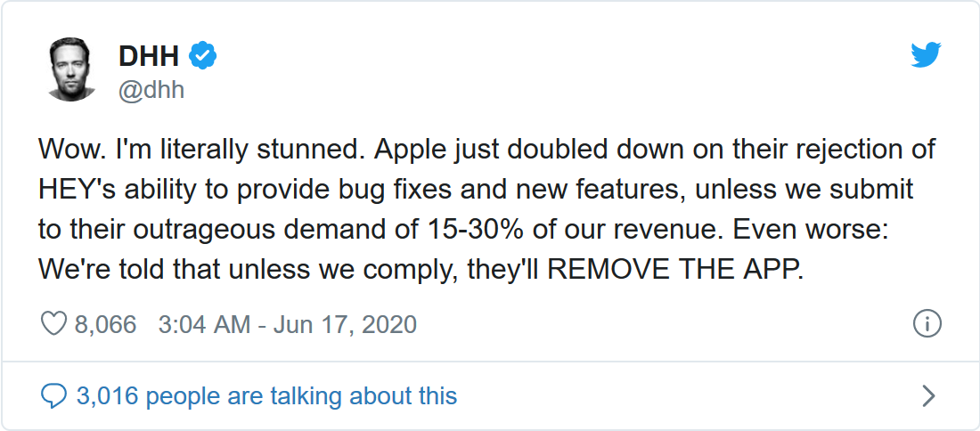Click the Jun 17, 2020 date
This screenshot has height=431, width=980.
[345, 324]
